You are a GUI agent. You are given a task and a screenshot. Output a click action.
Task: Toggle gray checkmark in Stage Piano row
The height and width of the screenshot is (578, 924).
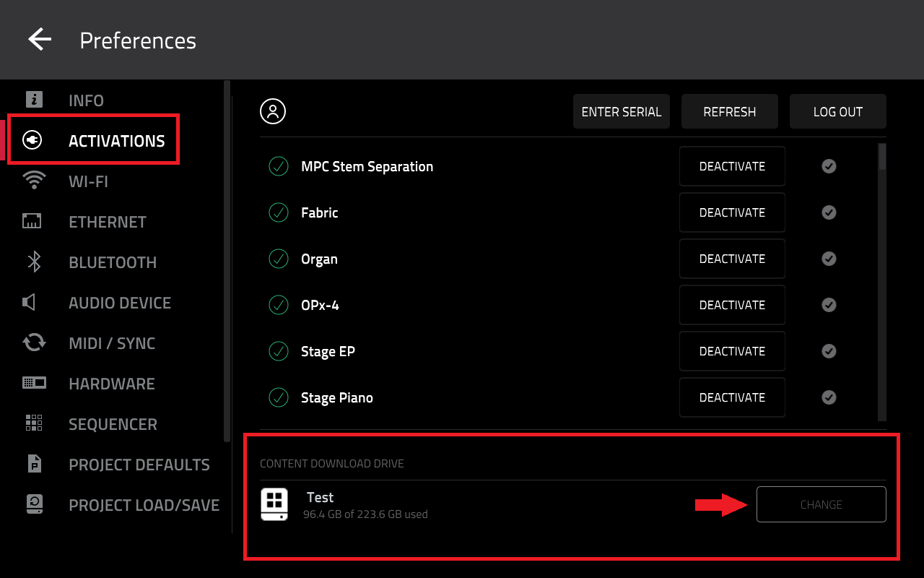[829, 397]
